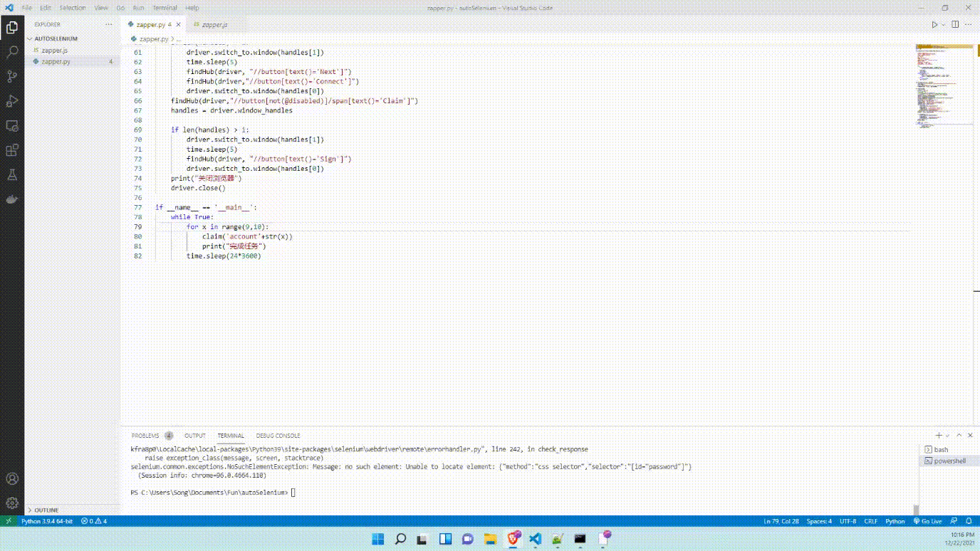Open the Brave browser from taskbar
The image size is (980, 551).
pos(514,539)
